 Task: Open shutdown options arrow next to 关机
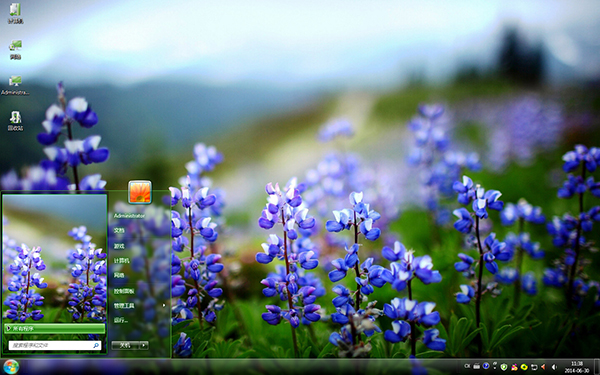tap(144, 345)
